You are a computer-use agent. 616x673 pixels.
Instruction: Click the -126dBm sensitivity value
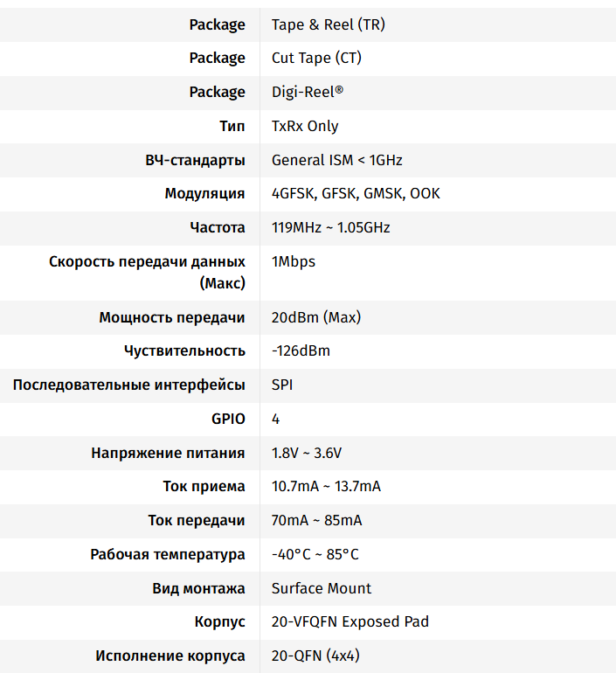pyautogui.click(x=301, y=350)
